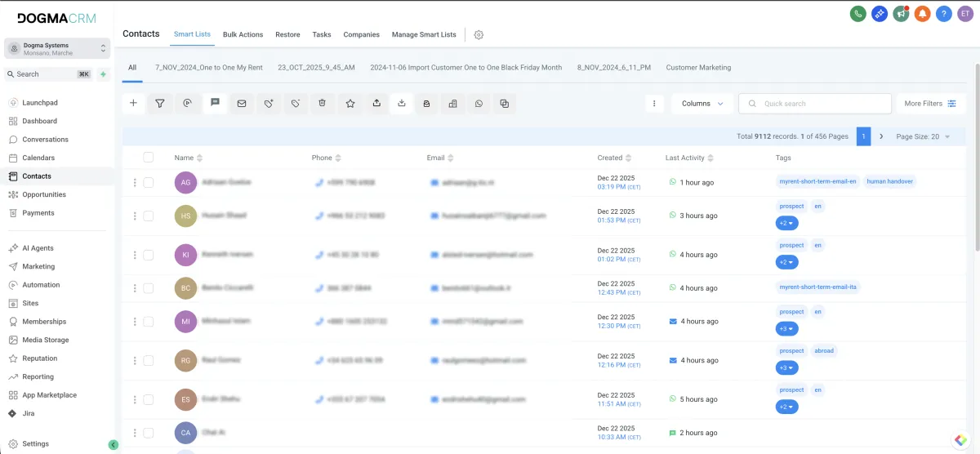Click the WhatsApp icon in contacts toolbar

coord(479,104)
